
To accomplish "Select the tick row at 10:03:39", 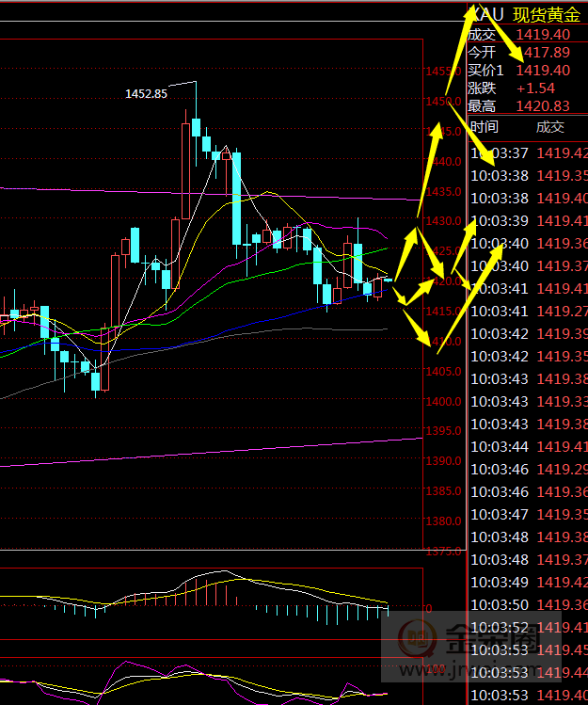I will tap(529, 221).
